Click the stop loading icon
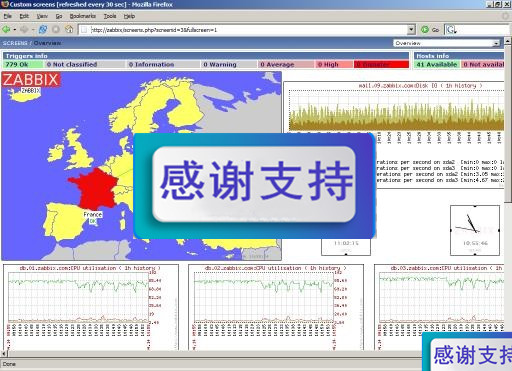The width and height of the screenshot is (512, 371). [56, 30]
